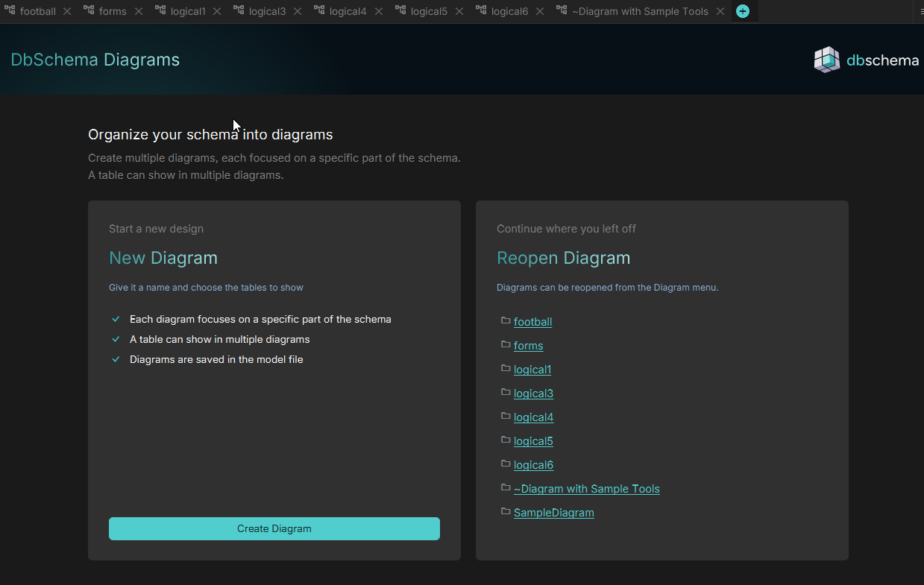Click the folder icon beside logical5 link

click(x=506, y=440)
